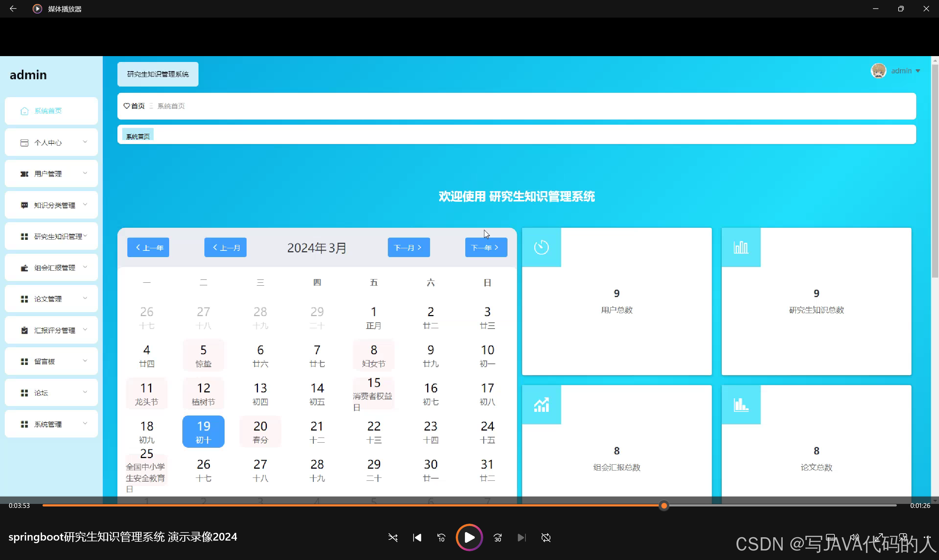Skip forward 30 seconds in the player
This screenshot has height=560, width=939.
tap(497, 537)
